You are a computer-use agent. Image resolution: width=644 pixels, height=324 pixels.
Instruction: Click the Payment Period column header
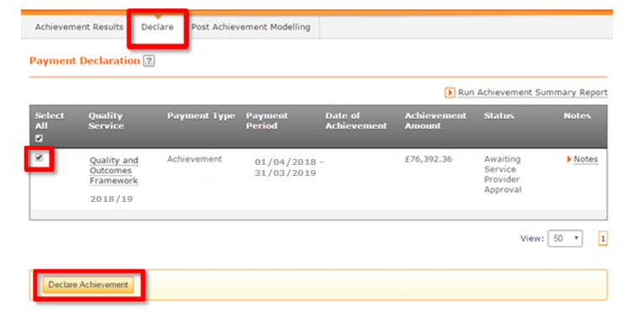[x=267, y=121]
